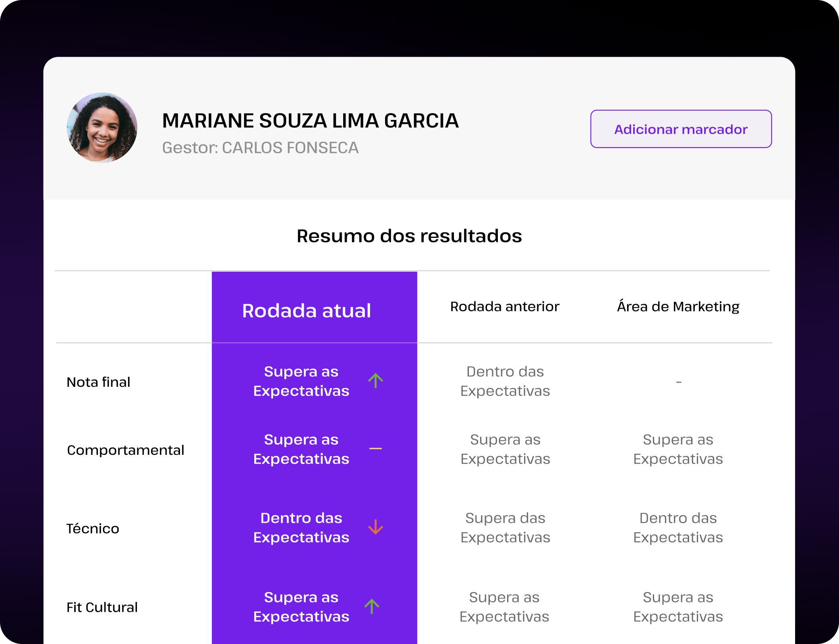Click the green up arrow for Nota final
Viewport: 839px width, 644px height.
pyautogui.click(x=375, y=381)
